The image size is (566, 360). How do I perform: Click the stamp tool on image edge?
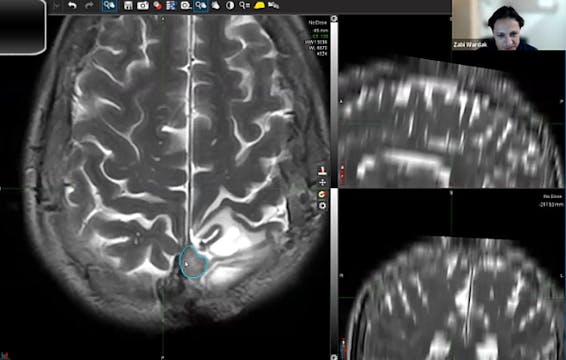[322, 171]
